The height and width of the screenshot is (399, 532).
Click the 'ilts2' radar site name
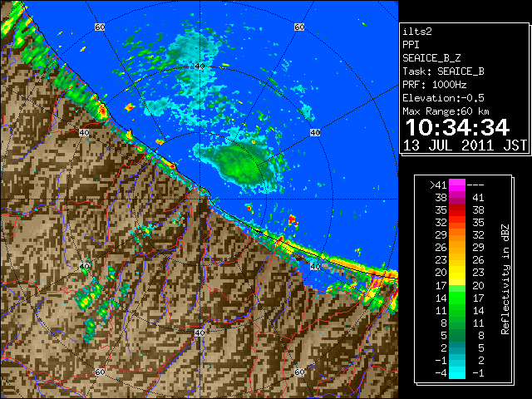[x=417, y=32]
